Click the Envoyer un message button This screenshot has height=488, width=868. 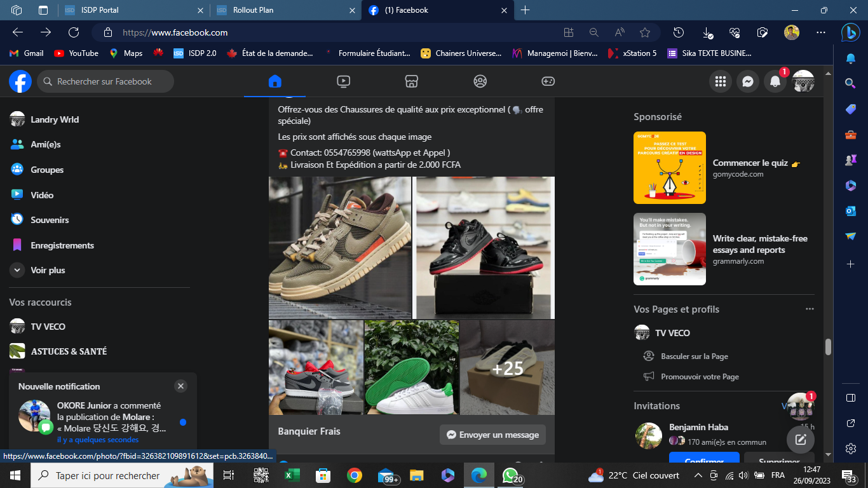492,435
